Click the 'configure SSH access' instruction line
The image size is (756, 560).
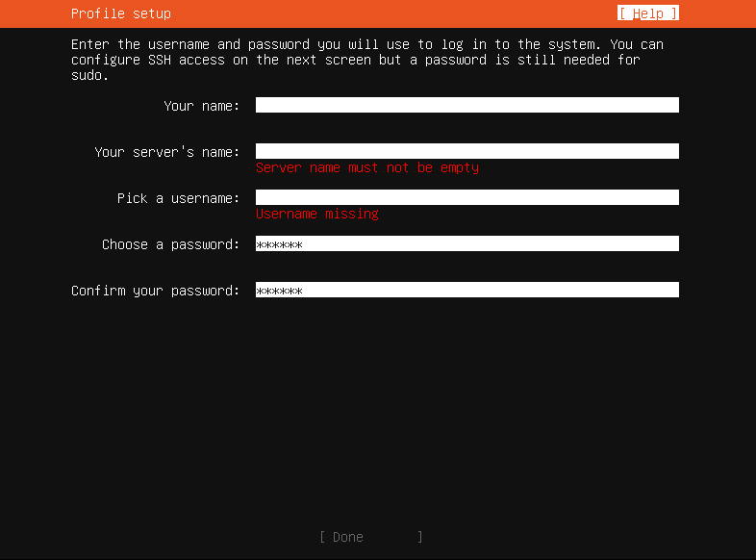point(355,60)
